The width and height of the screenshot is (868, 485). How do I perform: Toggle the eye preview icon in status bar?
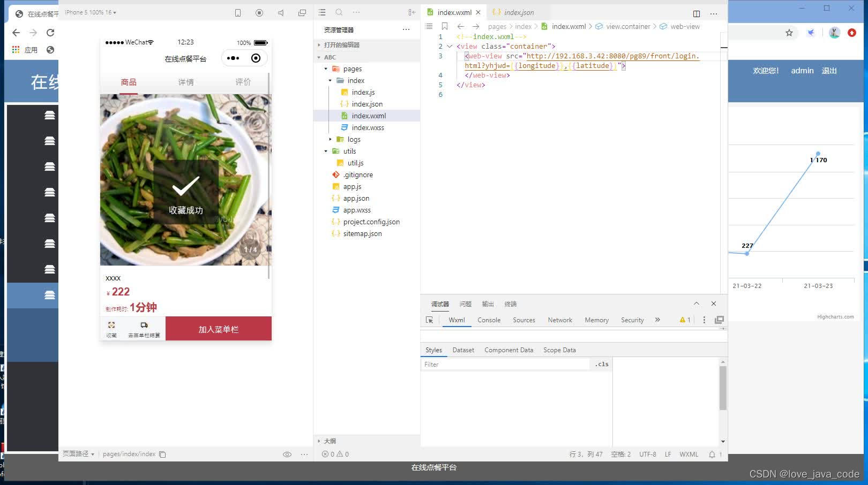click(287, 454)
